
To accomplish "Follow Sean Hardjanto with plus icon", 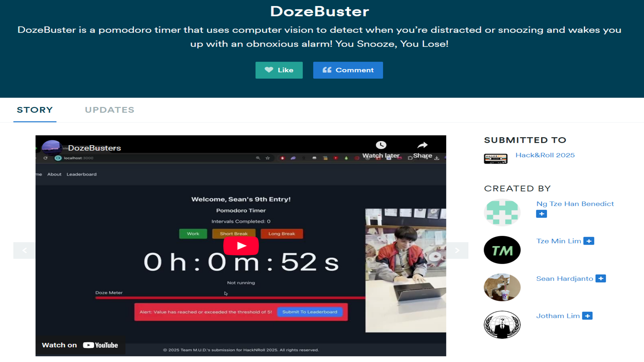I will [x=601, y=279].
